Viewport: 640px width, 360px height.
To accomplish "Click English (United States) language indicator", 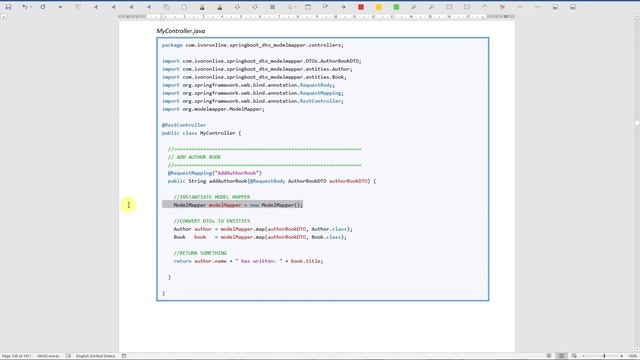I will 96,356.
